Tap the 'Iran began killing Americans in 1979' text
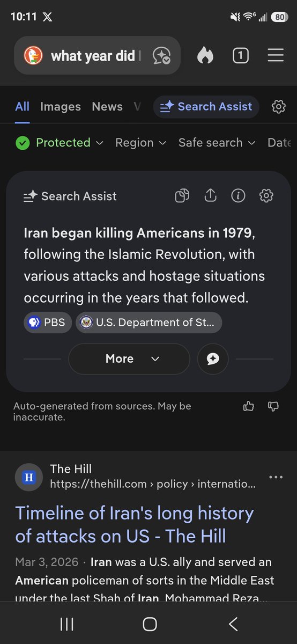The height and width of the screenshot is (644, 297). coord(138,233)
